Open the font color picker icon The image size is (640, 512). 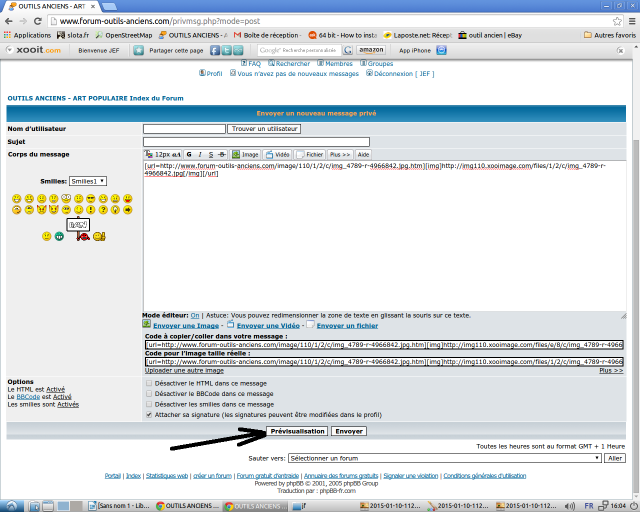coord(149,154)
